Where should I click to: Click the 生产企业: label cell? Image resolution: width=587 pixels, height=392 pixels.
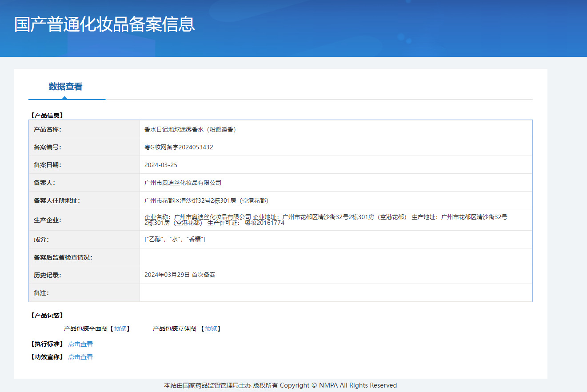84,220
